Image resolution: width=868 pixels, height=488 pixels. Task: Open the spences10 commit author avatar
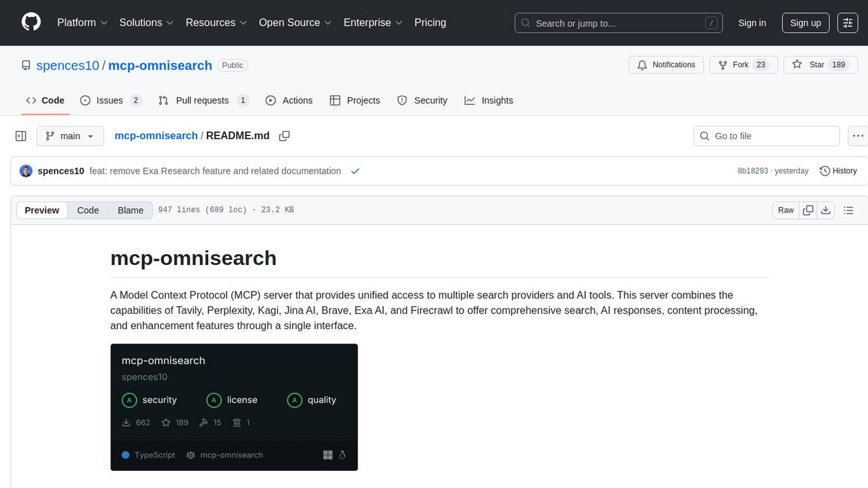(x=26, y=171)
